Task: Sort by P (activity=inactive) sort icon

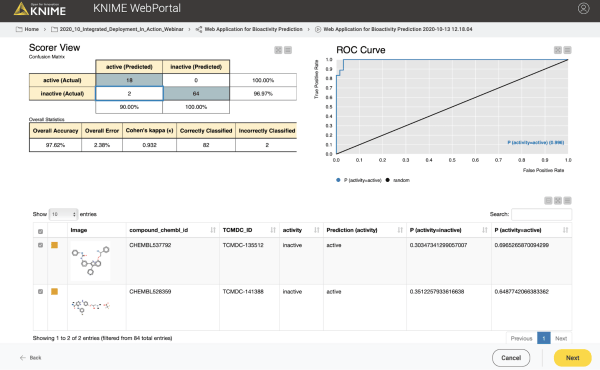Action: (x=485, y=230)
